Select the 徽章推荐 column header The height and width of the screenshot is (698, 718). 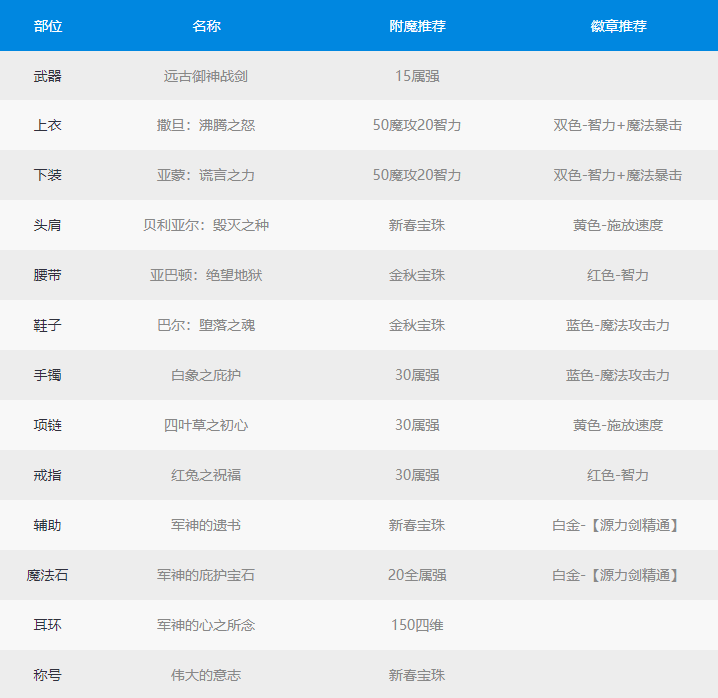[x=618, y=26]
